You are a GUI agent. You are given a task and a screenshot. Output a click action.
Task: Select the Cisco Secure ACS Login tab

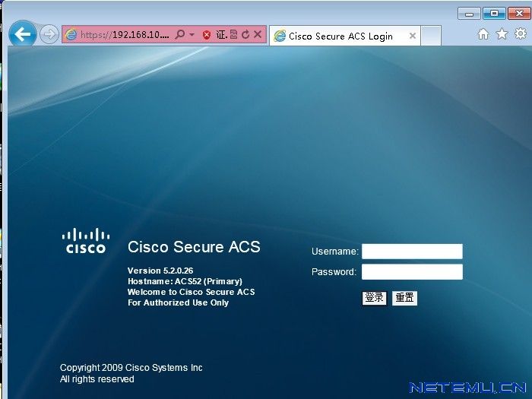[345, 36]
